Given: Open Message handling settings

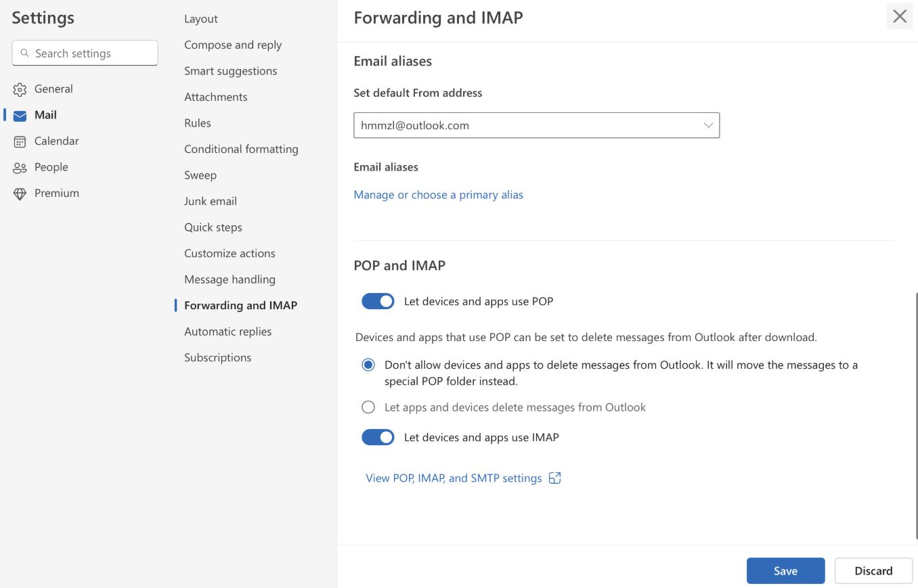Looking at the screenshot, I should coord(230,279).
